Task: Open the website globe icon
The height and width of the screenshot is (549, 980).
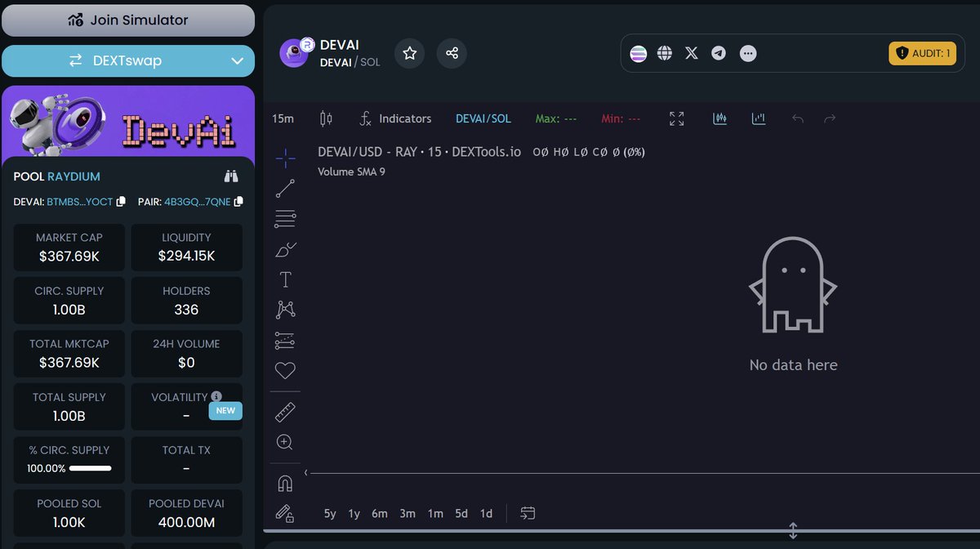Action: point(665,53)
